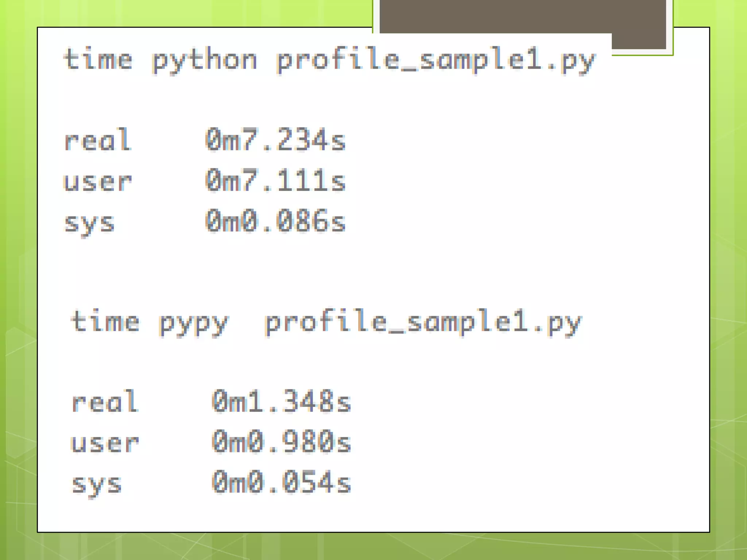Click the word "python" in first command

tap(205, 61)
